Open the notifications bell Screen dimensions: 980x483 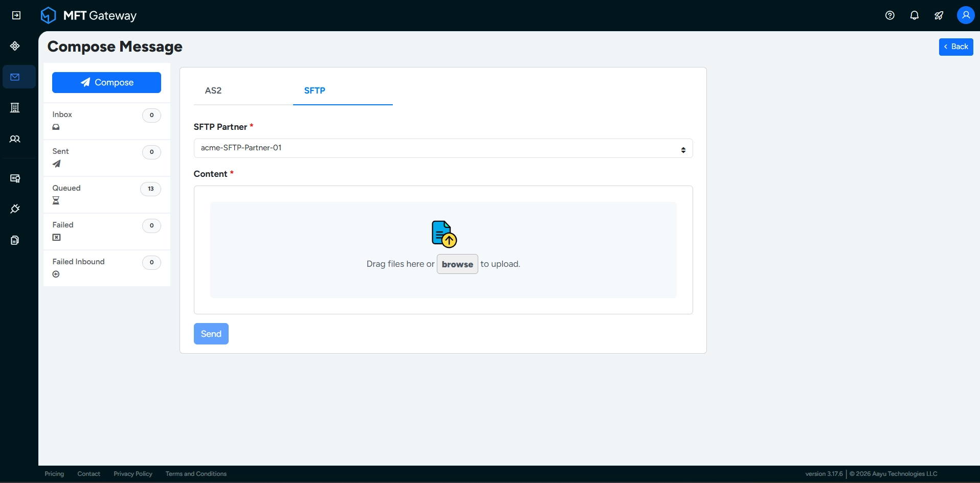[x=915, y=15]
